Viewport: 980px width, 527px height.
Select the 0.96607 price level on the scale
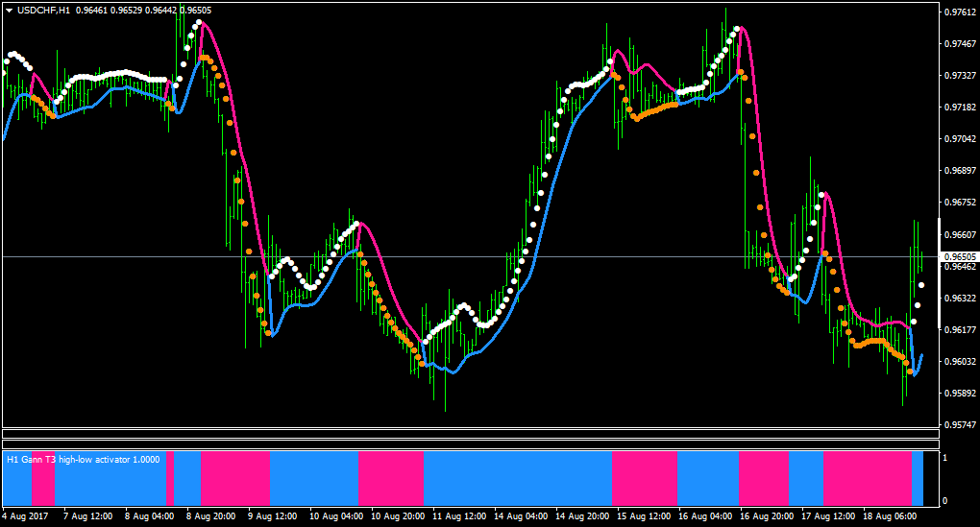961,235
